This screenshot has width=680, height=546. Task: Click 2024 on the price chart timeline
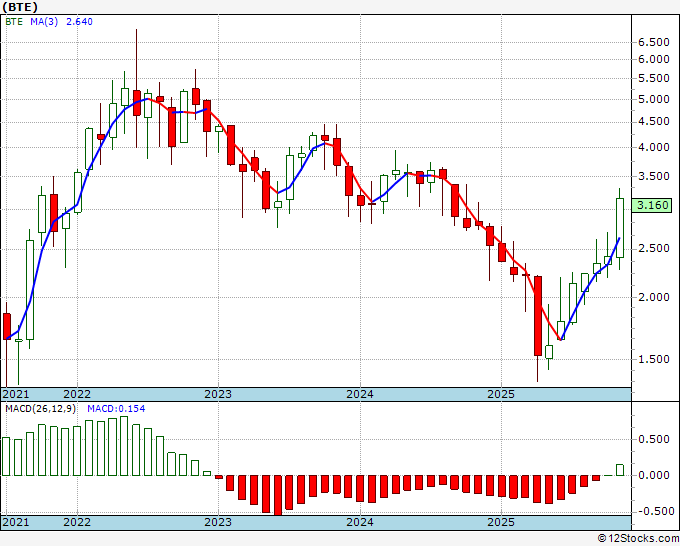pyautogui.click(x=360, y=394)
